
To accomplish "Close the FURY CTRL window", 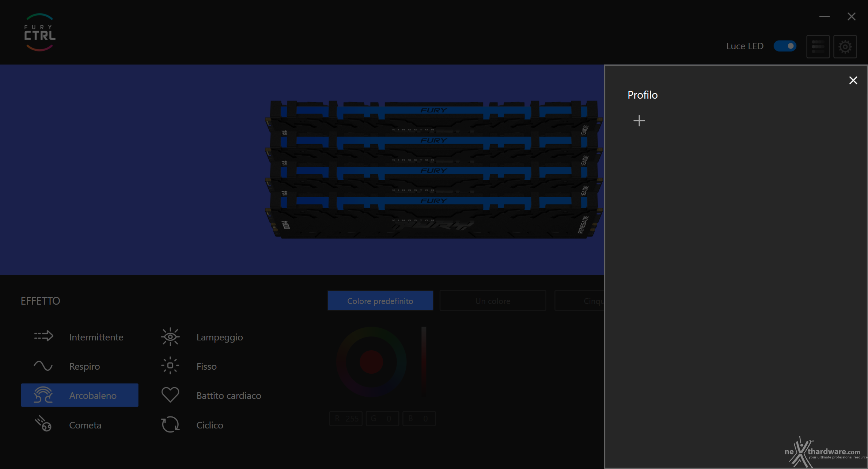I will click(852, 16).
